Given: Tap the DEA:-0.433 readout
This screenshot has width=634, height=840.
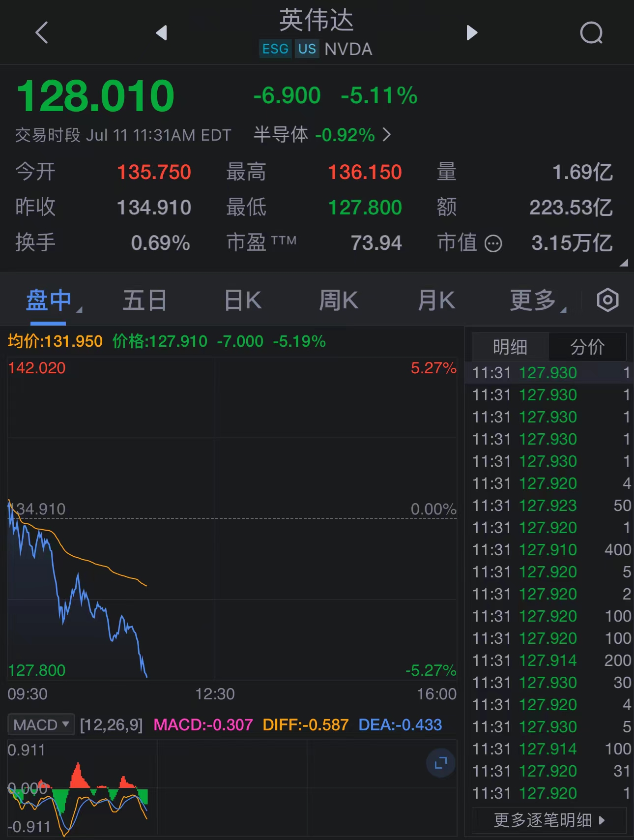Looking at the screenshot, I should (400, 724).
